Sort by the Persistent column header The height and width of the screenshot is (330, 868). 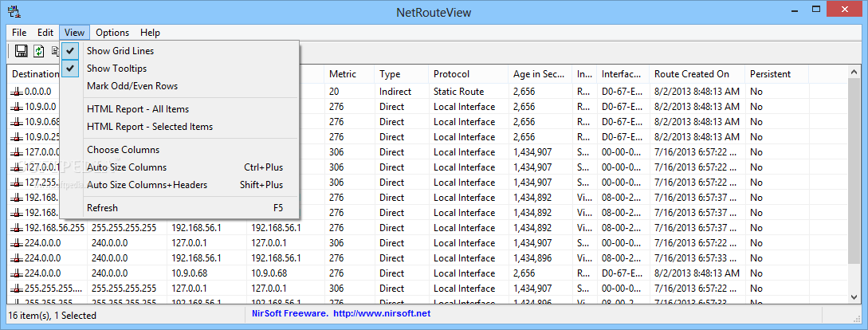[x=776, y=74]
